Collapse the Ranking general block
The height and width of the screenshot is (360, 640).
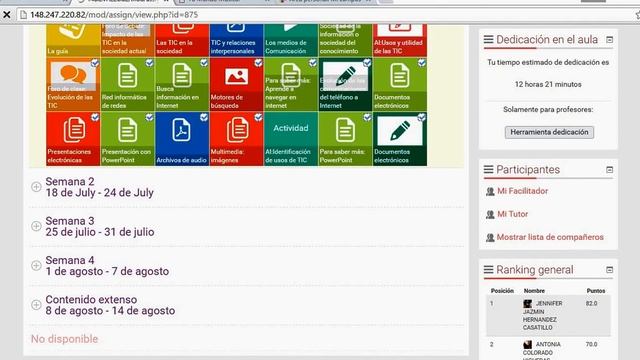click(609, 270)
